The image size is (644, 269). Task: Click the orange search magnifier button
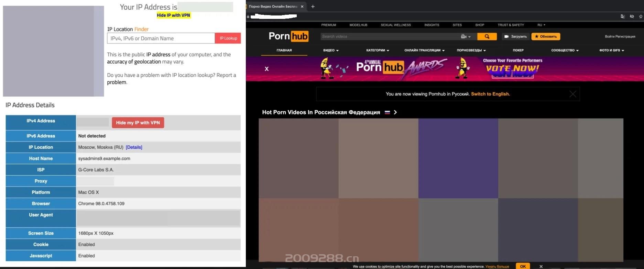(x=487, y=36)
